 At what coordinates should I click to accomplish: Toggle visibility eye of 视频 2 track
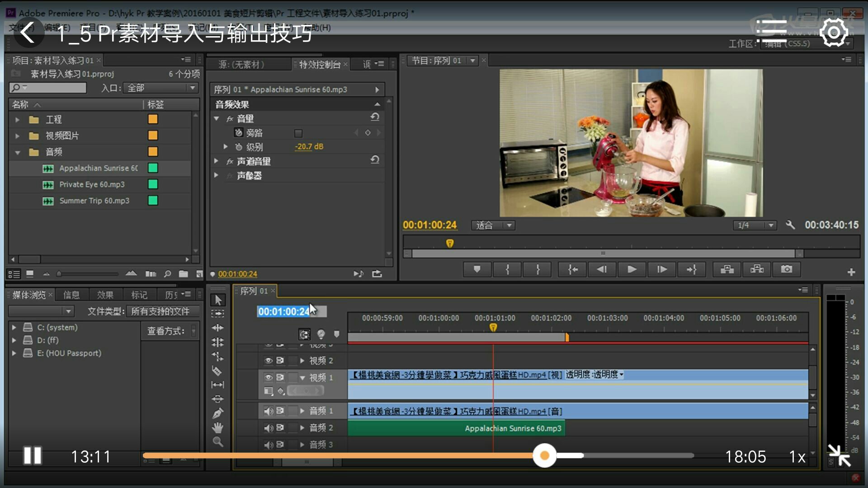268,361
